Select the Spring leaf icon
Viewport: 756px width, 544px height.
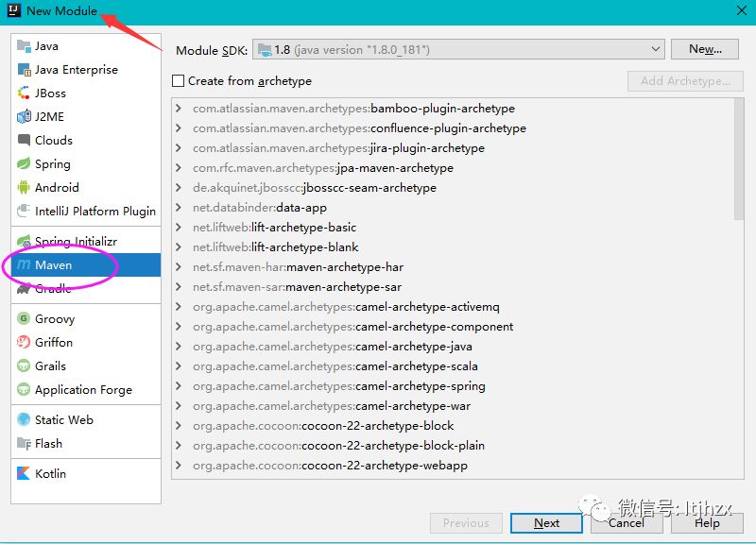coord(24,163)
